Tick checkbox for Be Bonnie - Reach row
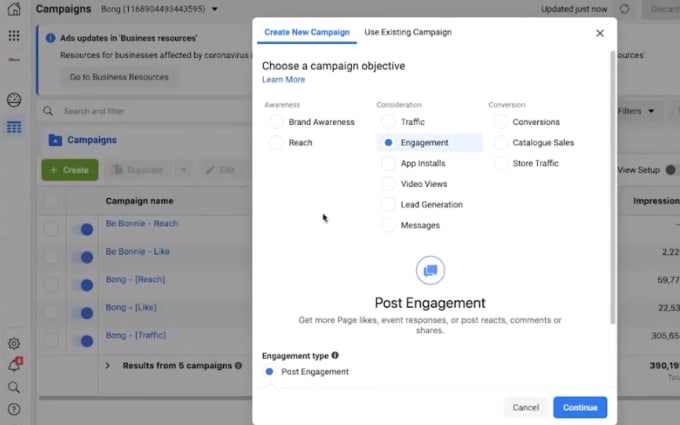Screen dimensions: 680x425 51,229
